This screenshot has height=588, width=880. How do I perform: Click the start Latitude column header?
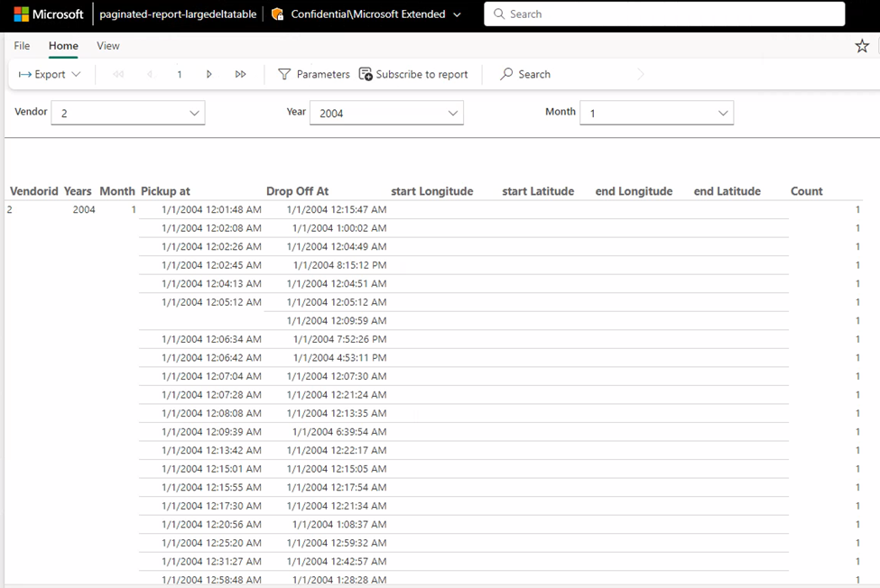click(538, 191)
